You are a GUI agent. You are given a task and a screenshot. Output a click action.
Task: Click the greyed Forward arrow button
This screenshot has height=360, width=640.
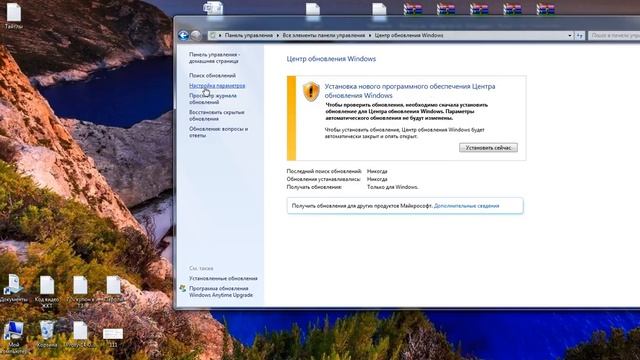[x=196, y=36]
